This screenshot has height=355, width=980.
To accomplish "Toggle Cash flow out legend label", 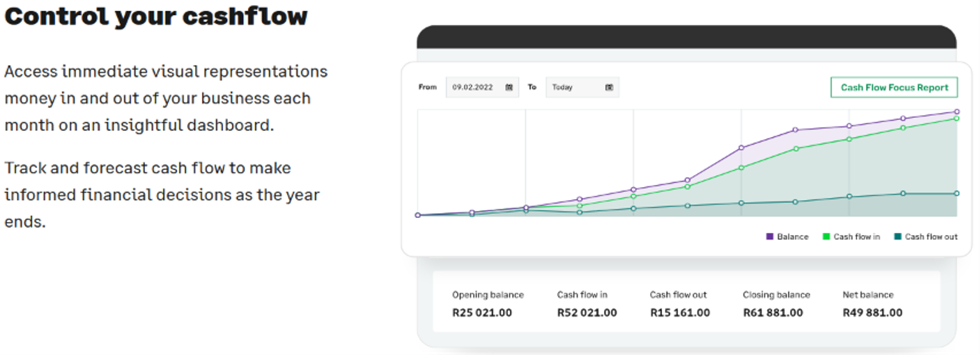I will (931, 236).
